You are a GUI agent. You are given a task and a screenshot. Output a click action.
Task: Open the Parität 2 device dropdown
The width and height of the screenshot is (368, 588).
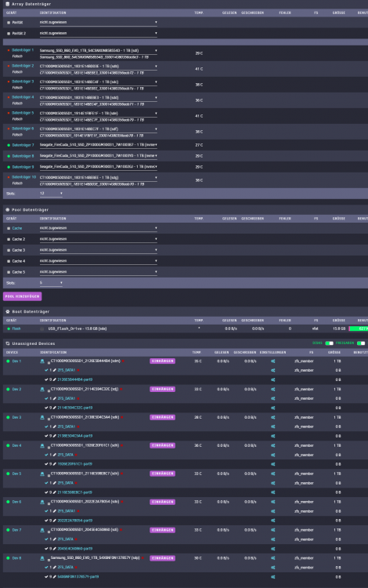pos(98,34)
